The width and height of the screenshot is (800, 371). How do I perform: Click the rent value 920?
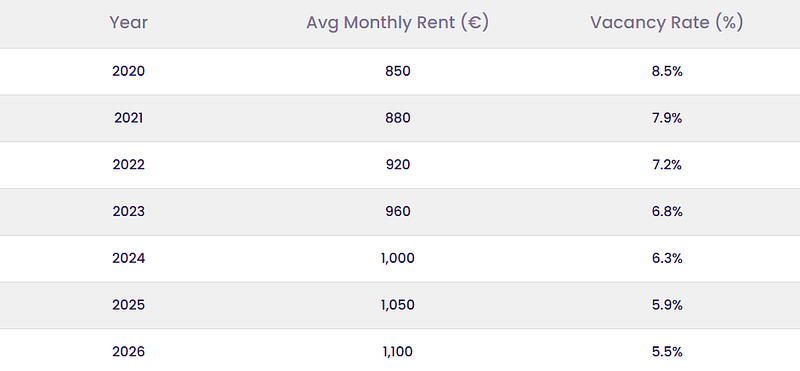coord(398,165)
